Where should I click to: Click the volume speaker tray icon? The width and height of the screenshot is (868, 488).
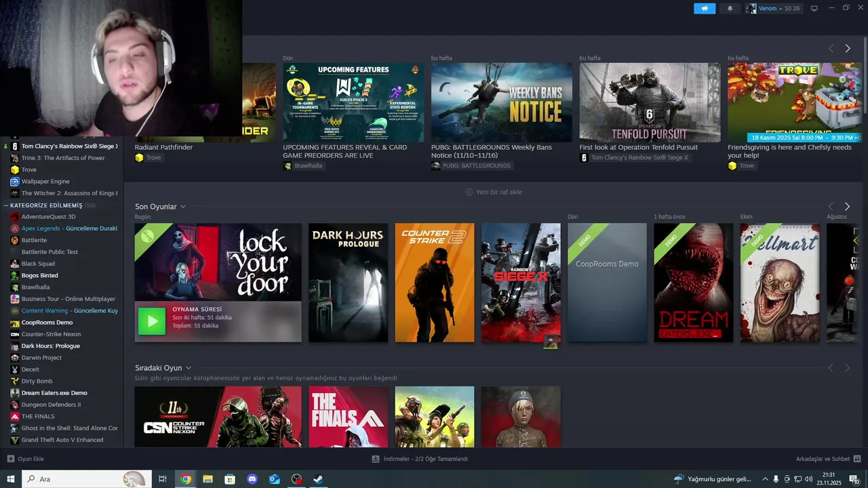pos(809,479)
